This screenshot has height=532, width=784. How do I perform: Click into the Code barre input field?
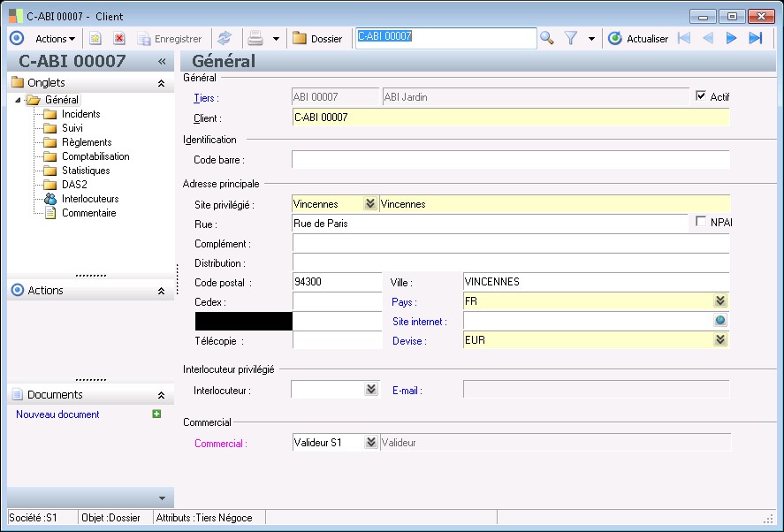click(x=510, y=160)
